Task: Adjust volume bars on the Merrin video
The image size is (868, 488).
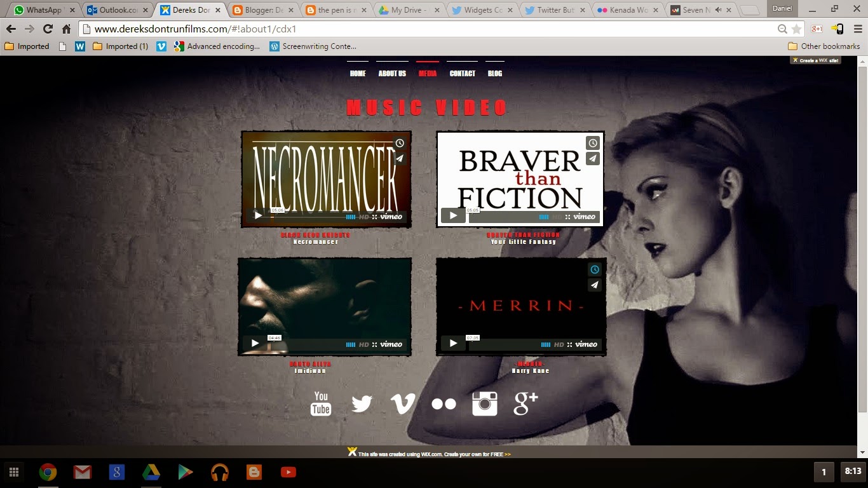Action: pyautogui.click(x=546, y=344)
